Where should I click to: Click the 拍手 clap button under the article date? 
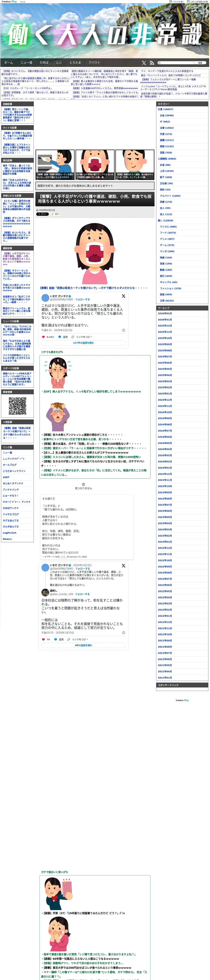[56, 214]
